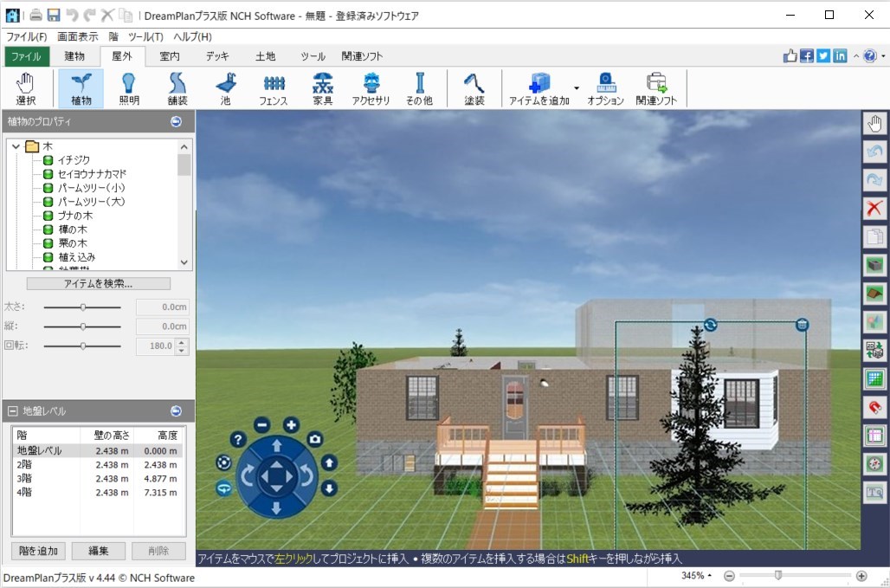
Task: Click the 階を追加 button
Action: coord(38,551)
